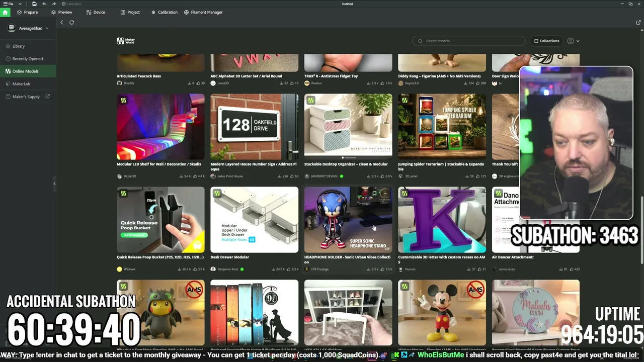Click the Uzziel3D creator avatar

[119, 176]
